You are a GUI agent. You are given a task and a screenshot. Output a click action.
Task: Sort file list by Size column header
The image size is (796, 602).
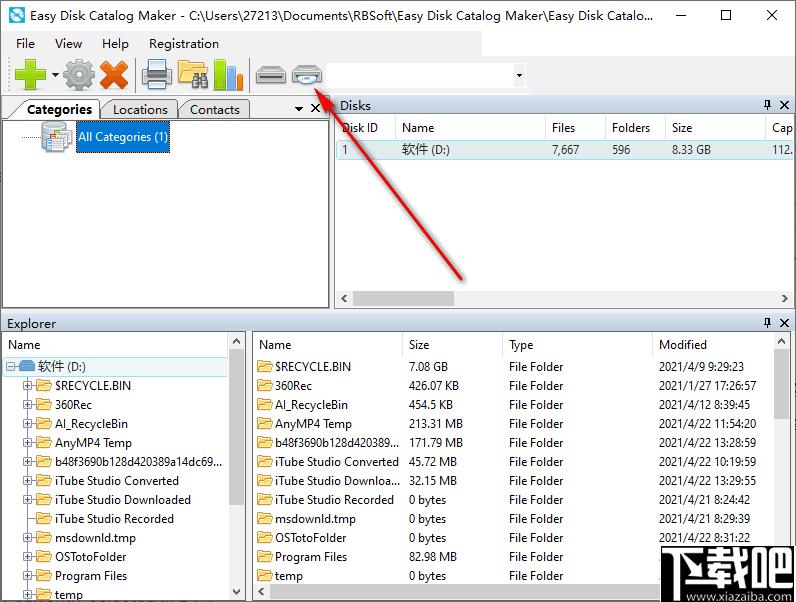(452, 345)
